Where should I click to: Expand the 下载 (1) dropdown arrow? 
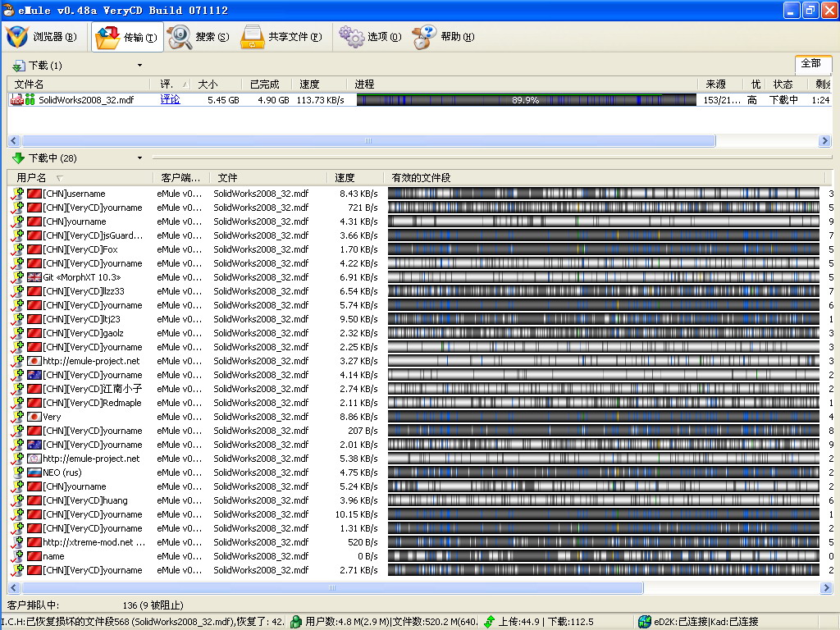tap(139, 66)
